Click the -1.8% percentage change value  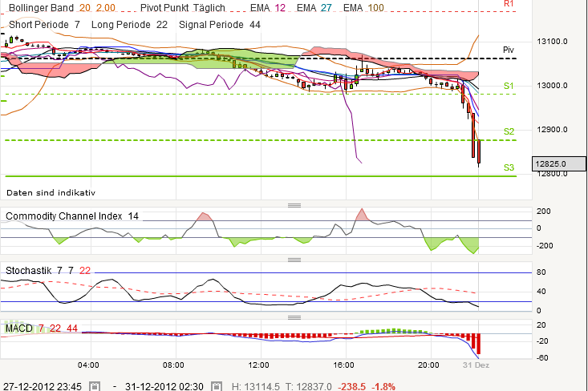[383, 386]
